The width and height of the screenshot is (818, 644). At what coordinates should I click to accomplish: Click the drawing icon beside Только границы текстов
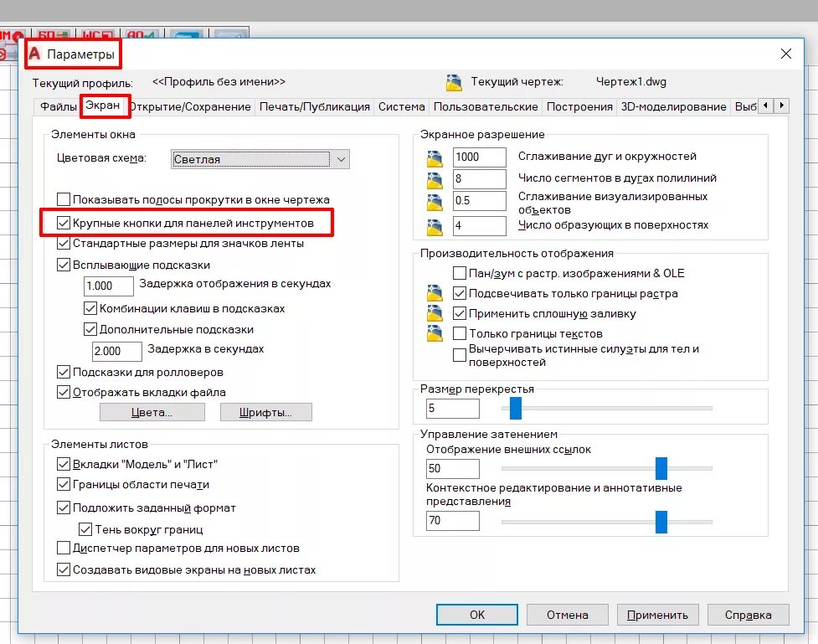pyautogui.click(x=435, y=333)
